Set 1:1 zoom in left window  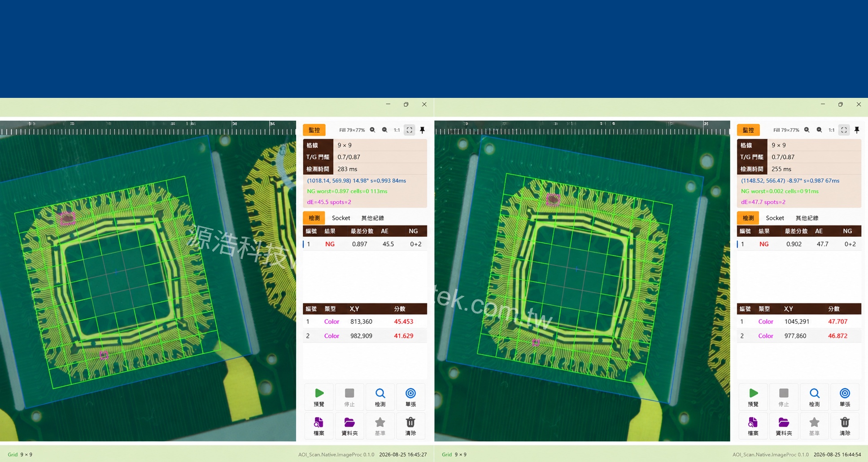[397, 130]
